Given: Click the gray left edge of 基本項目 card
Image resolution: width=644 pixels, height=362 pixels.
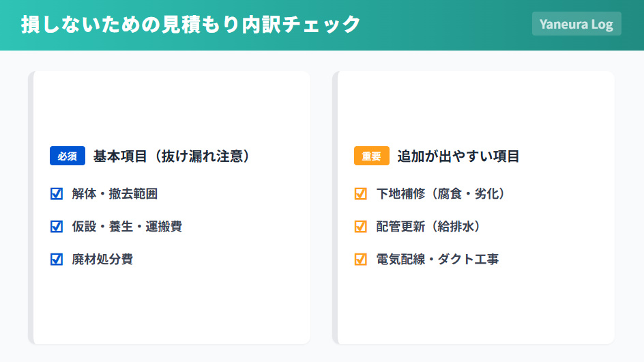Looking at the screenshot, I should click(31, 208).
